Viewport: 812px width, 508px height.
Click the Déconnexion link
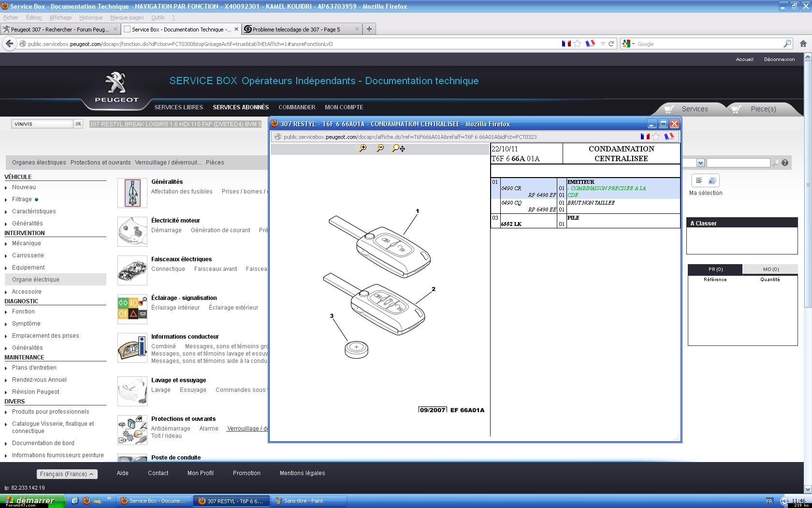[x=779, y=60]
